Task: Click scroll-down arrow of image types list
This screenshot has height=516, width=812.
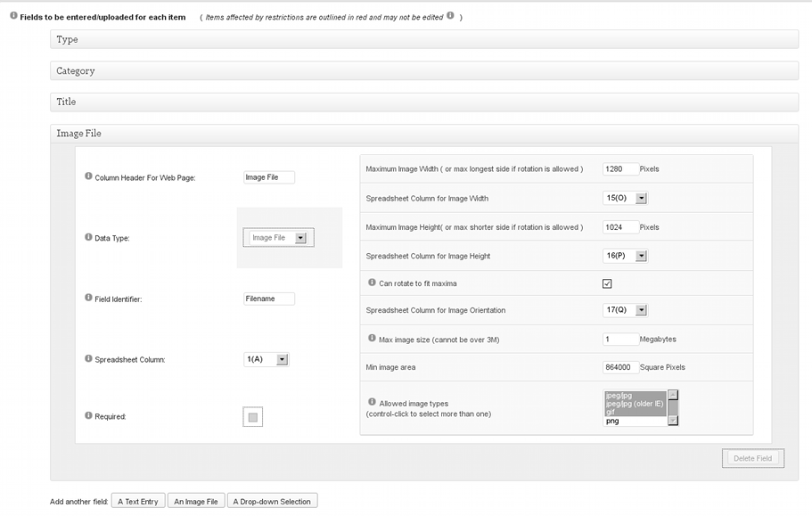Action: [x=673, y=421]
